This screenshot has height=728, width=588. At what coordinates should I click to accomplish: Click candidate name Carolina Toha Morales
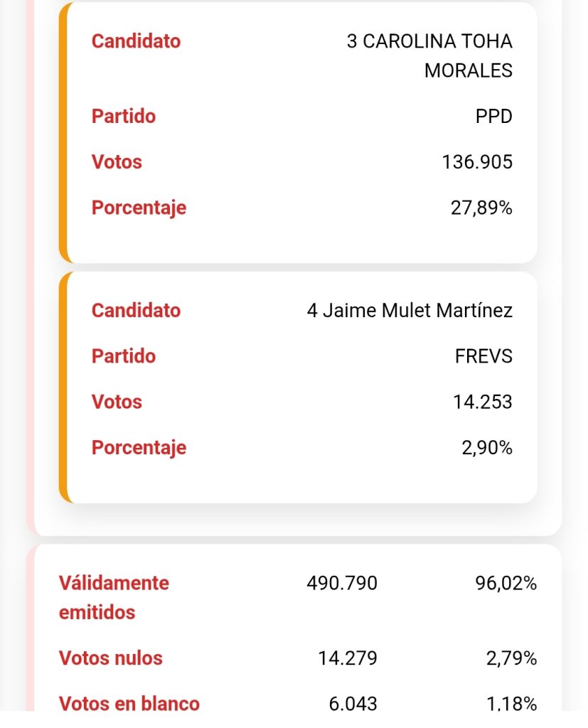click(x=429, y=55)
